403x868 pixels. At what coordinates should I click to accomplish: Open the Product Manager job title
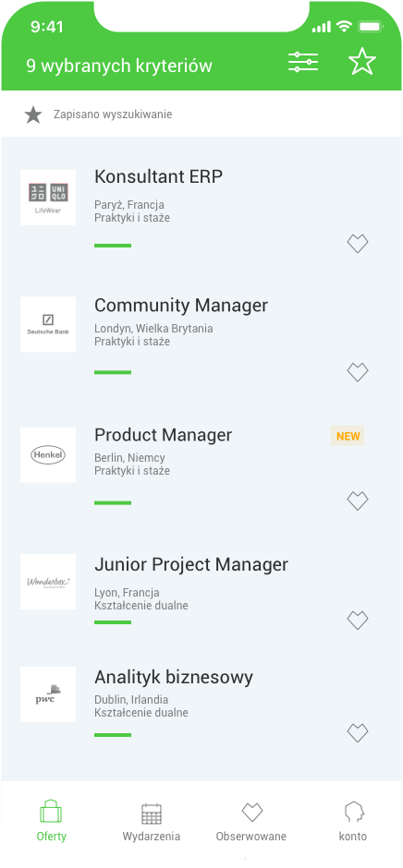tap(163, 435)
